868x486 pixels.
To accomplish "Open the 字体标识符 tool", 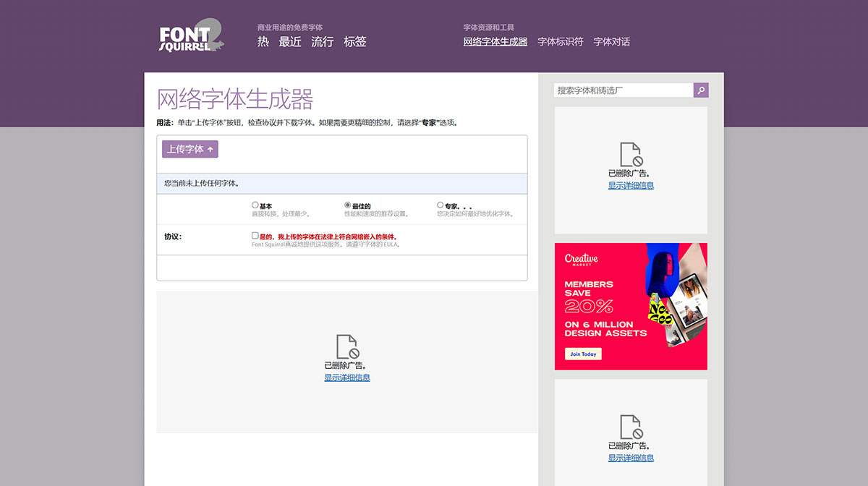I will (x=562, y=42).
